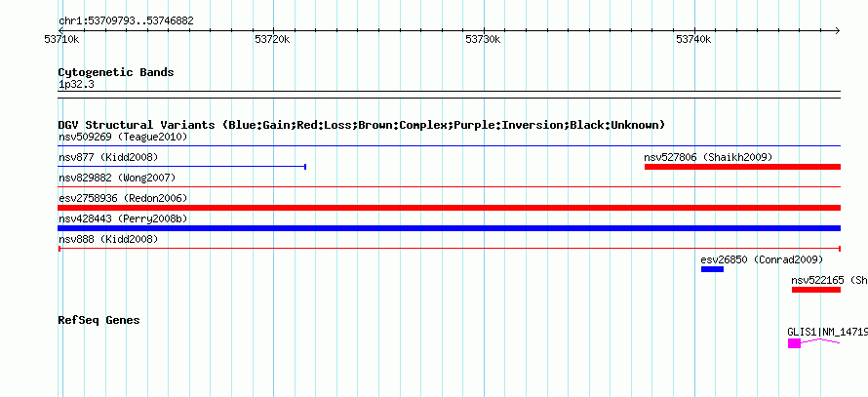Image resolution: width=868 pixels, height=397 pixels.
Task: Open the nsv527806 (Shaikh2009) label
Action: pyautogui.click(x=708, y=158)
